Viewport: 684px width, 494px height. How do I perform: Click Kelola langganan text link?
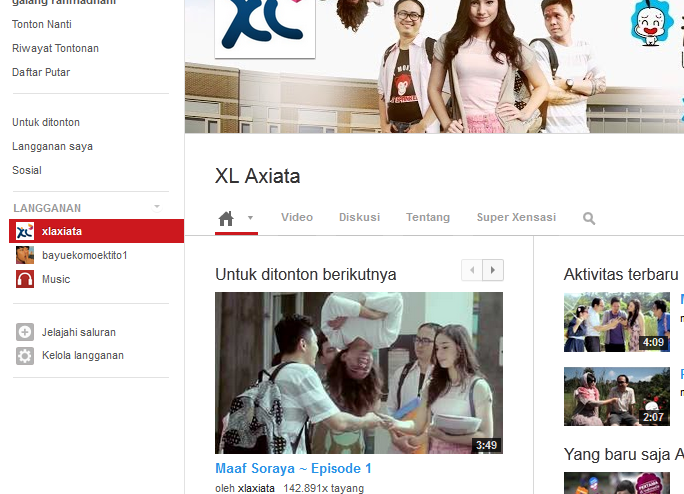83,356
